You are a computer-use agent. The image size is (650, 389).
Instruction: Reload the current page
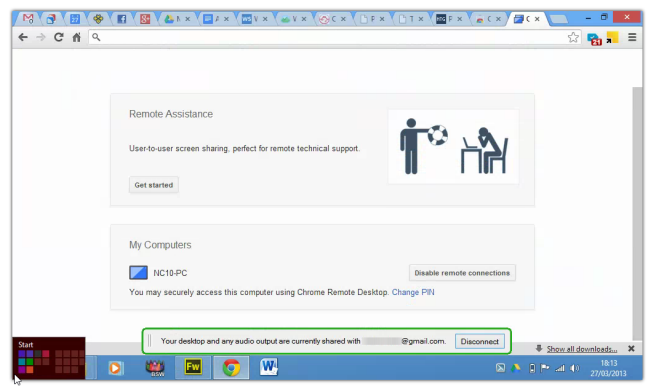(x=58, y=37)
